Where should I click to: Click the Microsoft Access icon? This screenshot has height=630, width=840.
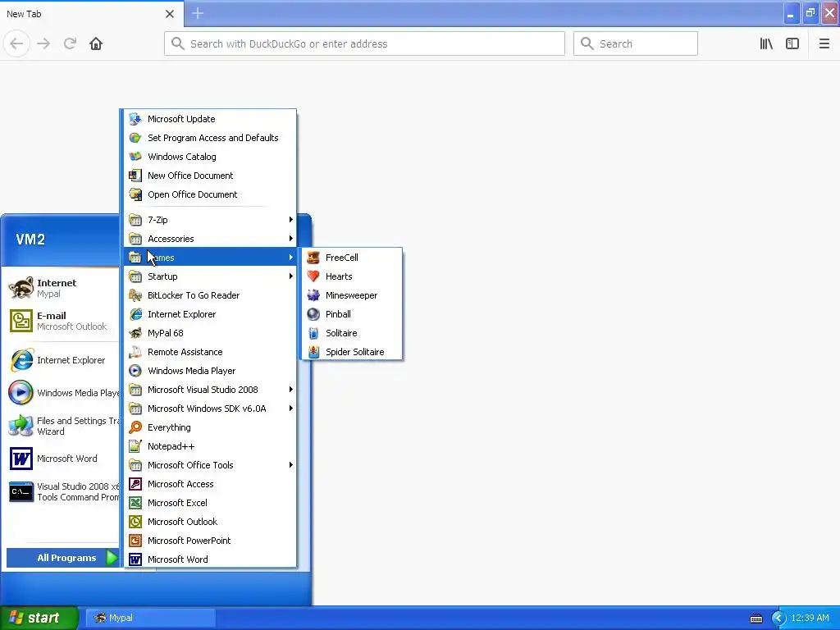[135, 484]
